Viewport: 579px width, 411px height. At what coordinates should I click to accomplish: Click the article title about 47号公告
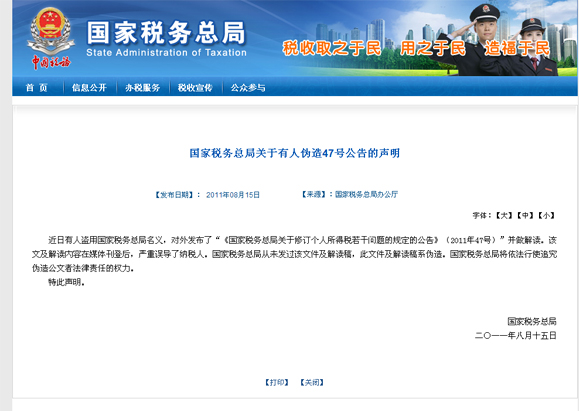click(295, 153)
